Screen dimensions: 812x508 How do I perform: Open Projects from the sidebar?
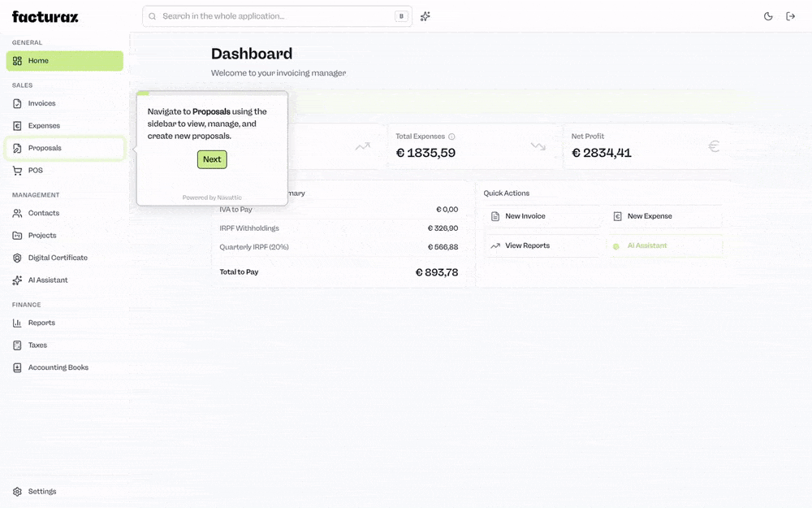coord(65,236)
